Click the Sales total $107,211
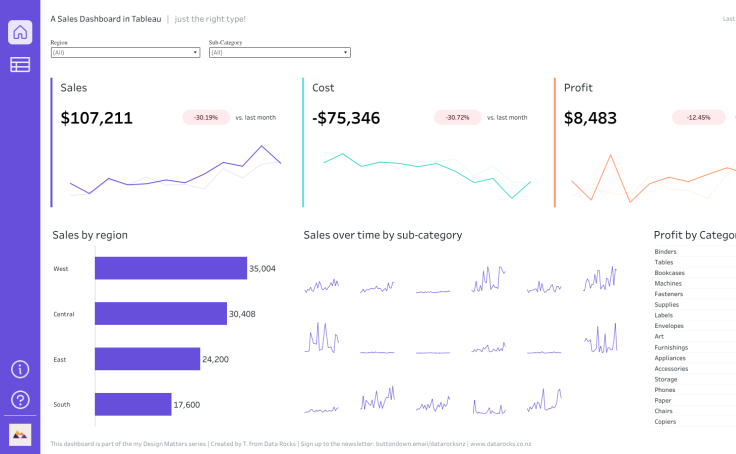This screenshot has width=736, height=454. pos(96,118)
